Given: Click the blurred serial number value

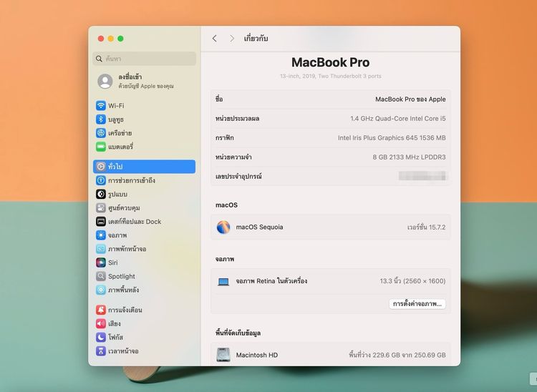Looking at the screenshot, I should [x=422, y=176].
